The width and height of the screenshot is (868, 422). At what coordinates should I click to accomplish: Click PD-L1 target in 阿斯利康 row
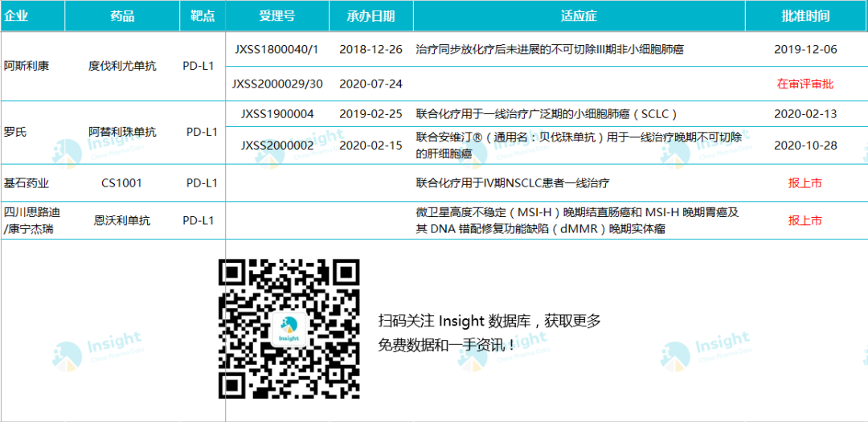point(199,67)
